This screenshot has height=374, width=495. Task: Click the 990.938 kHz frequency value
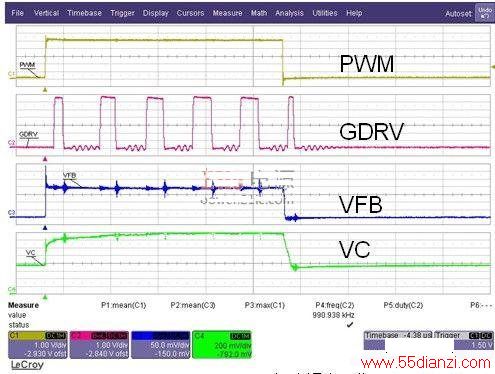333,315
